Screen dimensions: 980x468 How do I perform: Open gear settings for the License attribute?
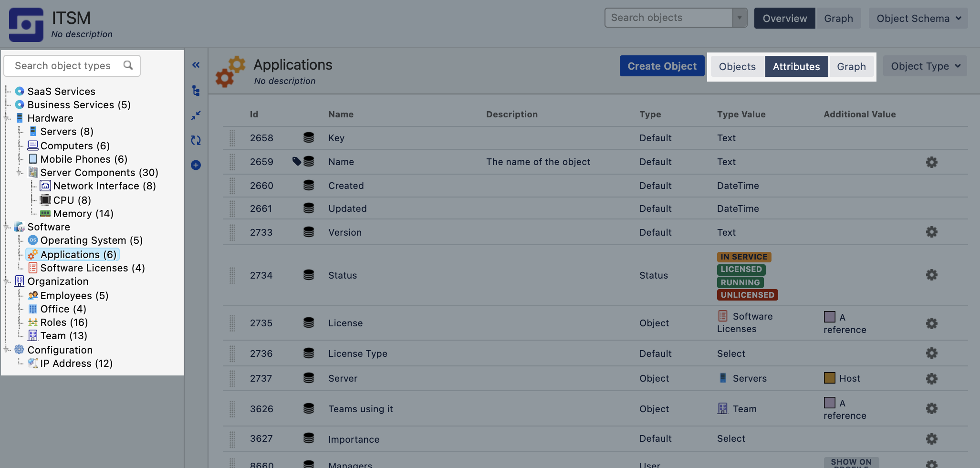(931, 323)
